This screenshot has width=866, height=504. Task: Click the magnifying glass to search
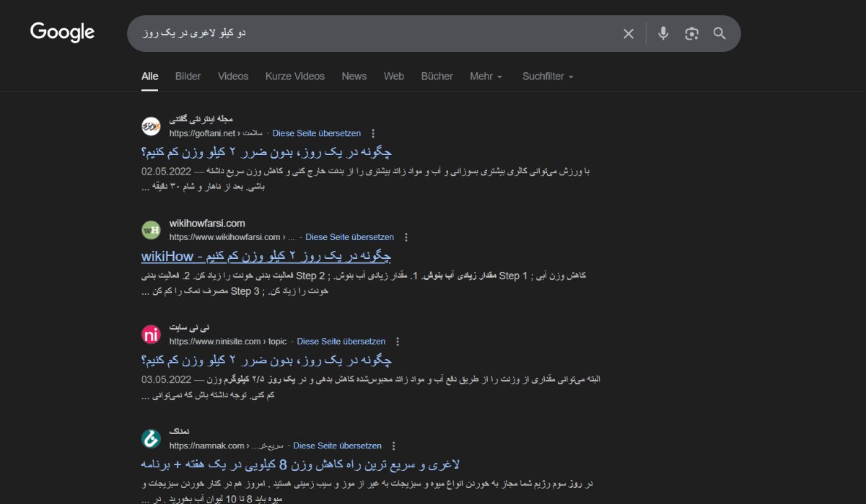pyautogui.click(x=720, y=33)
